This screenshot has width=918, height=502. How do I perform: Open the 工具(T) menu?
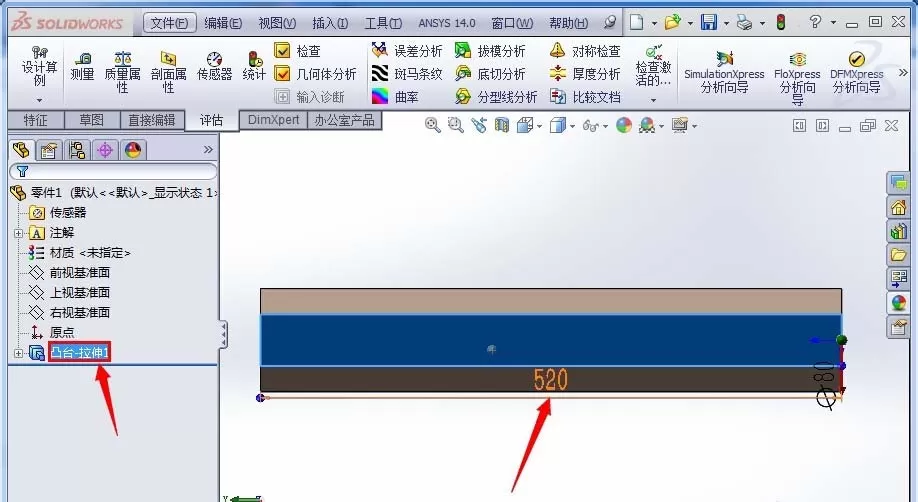point(383,23)
